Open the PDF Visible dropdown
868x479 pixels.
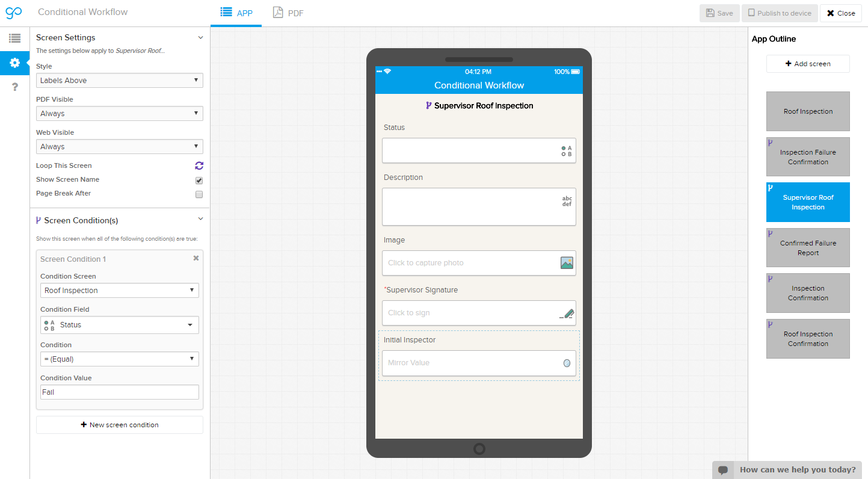pyautogui.click(x=119, y=114)
